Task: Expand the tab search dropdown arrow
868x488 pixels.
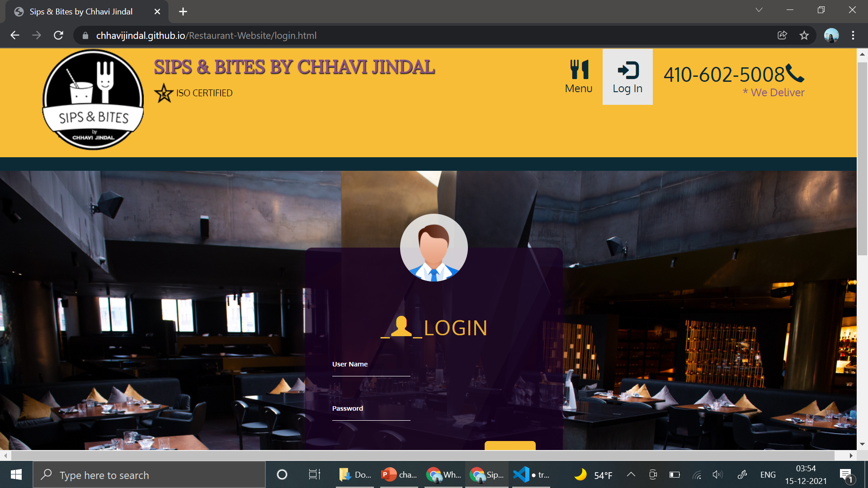Action: point(759,10)
